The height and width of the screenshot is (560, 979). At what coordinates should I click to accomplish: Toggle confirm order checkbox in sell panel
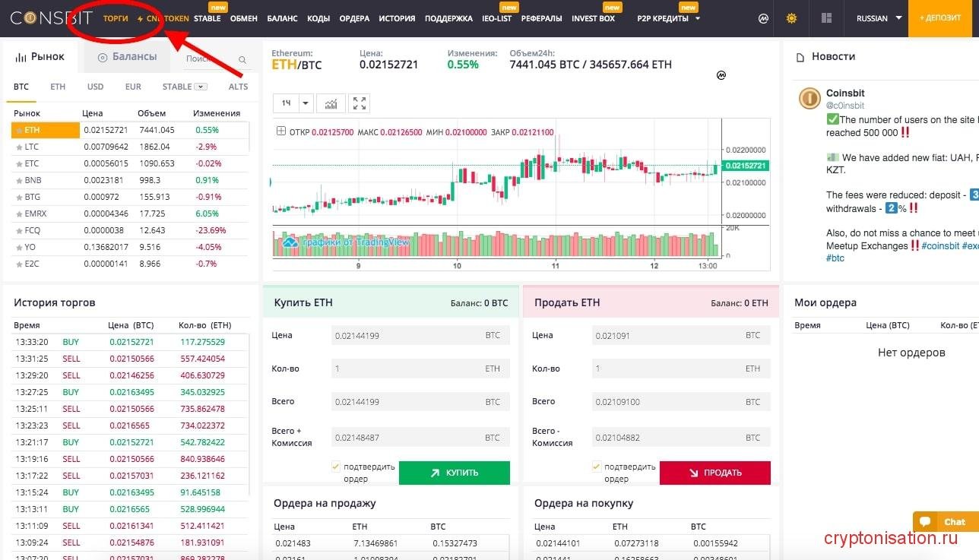tap(597, 467)
